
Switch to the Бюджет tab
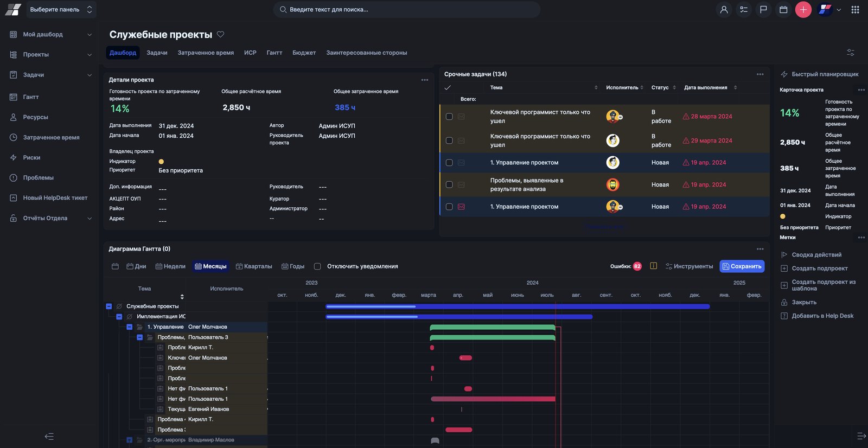(x=304, y=53)
